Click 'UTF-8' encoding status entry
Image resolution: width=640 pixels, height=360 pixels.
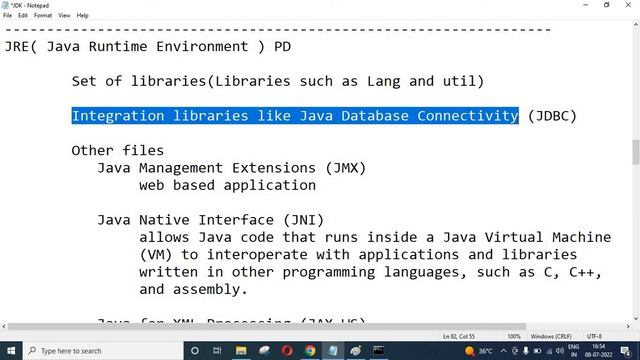(594, 336)
